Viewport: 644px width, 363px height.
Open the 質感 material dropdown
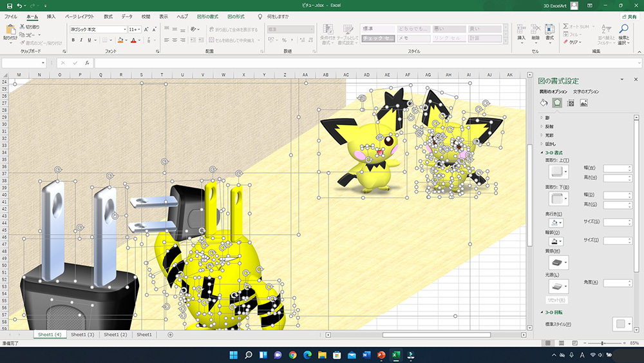(x=558, y=262)
